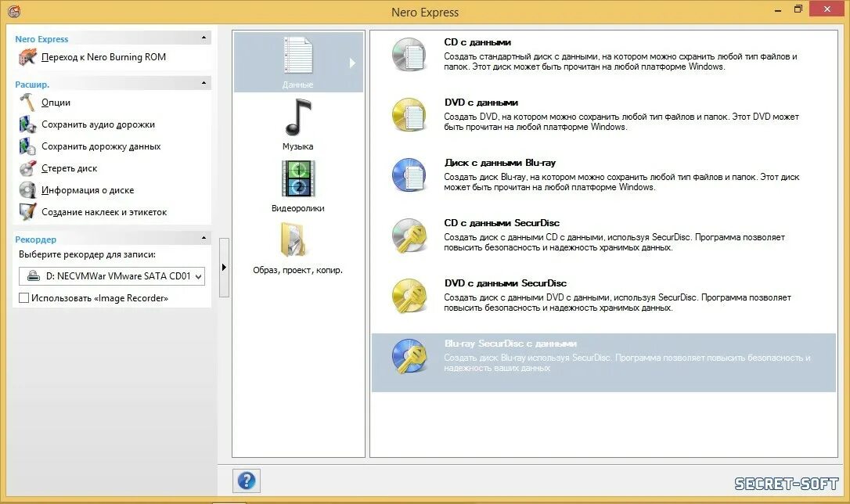The width and height of the screenshot is (850, 504).
Task: Click the Save audio tracks icon
Action: tap(27, 124)
